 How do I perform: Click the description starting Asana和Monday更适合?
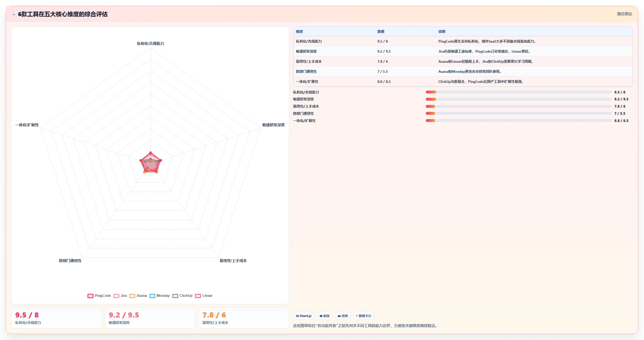coord(470,72)
